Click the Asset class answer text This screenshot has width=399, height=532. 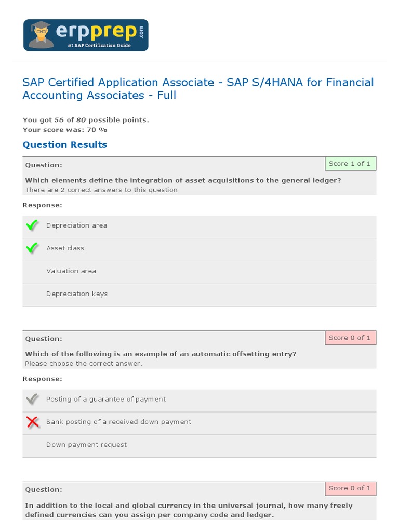(x=65, y=248)
